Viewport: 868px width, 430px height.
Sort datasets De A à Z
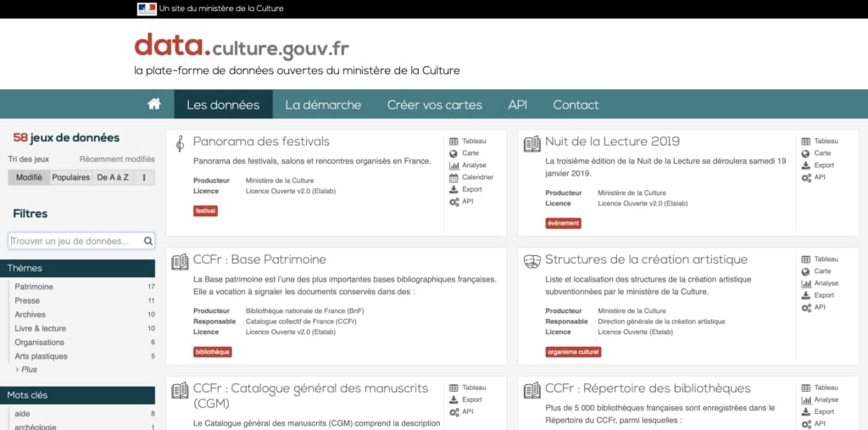[113, 177]
